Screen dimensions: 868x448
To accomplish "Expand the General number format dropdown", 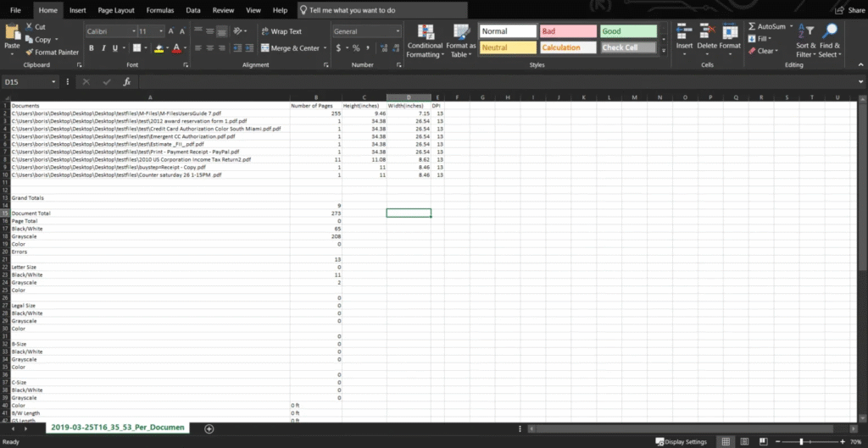I will 398,31.
